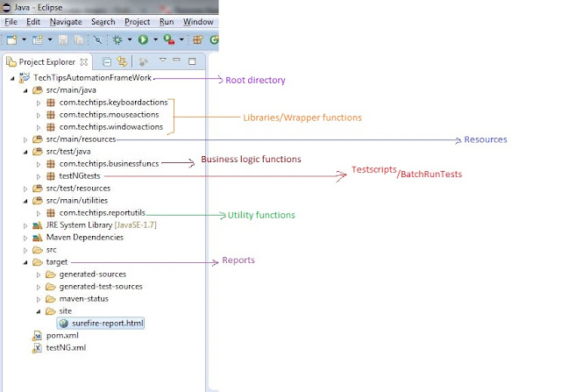This screenshot has height=392, width=561.
Task: Click the Save All toolbar icon
Action: tap(78, 39)
